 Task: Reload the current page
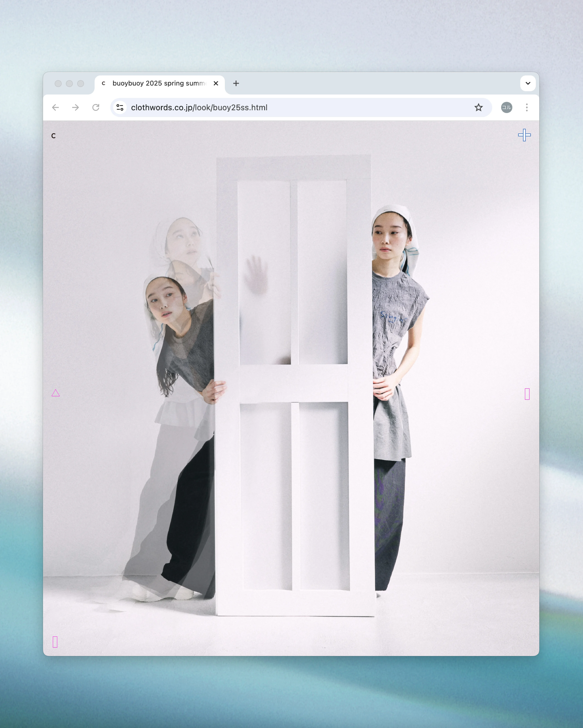point(96,107)
